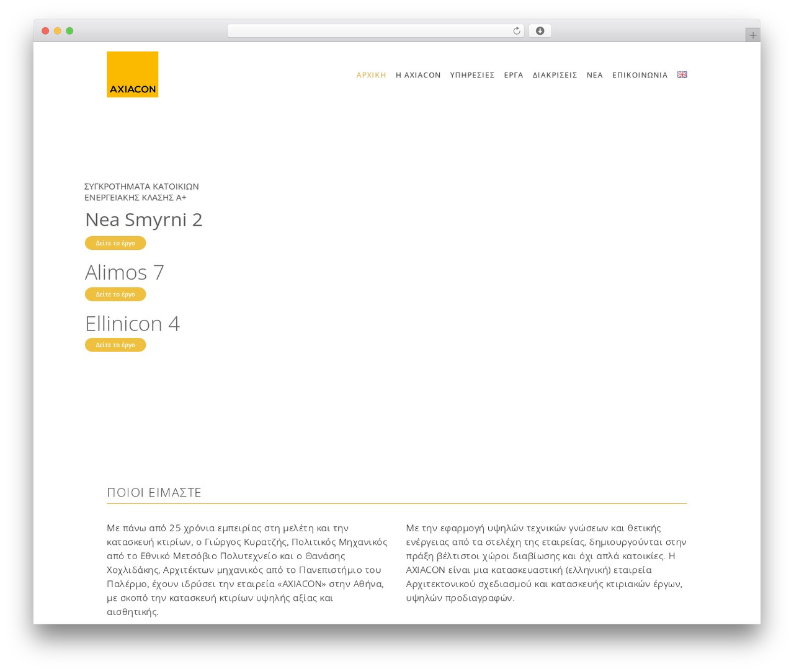Open the ΥΠΗΡΕΣΙΕΣ navigation item
This screenshot has width=794, height=672.
point(472,75)
